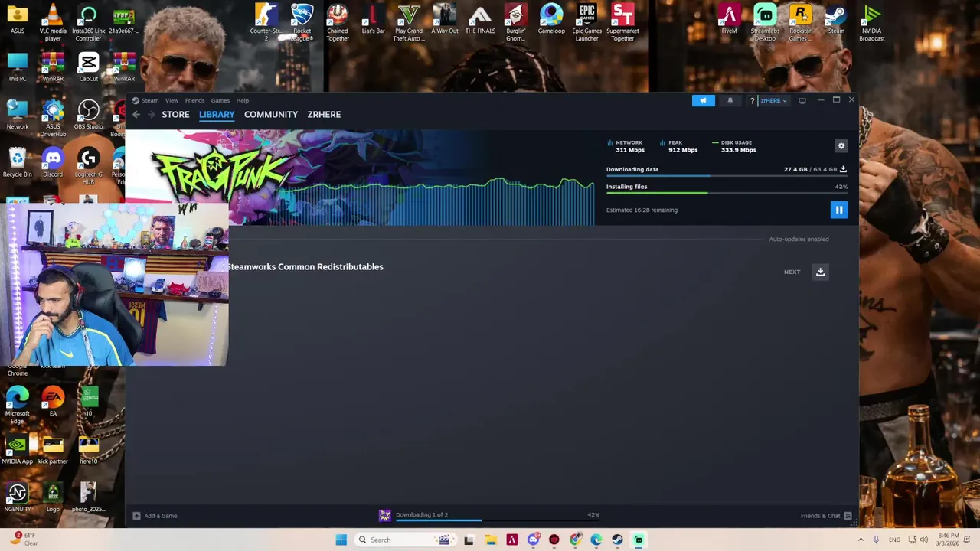
Task: Open Epic Games Launcher desktop shortcut
Action: point(586,23)
